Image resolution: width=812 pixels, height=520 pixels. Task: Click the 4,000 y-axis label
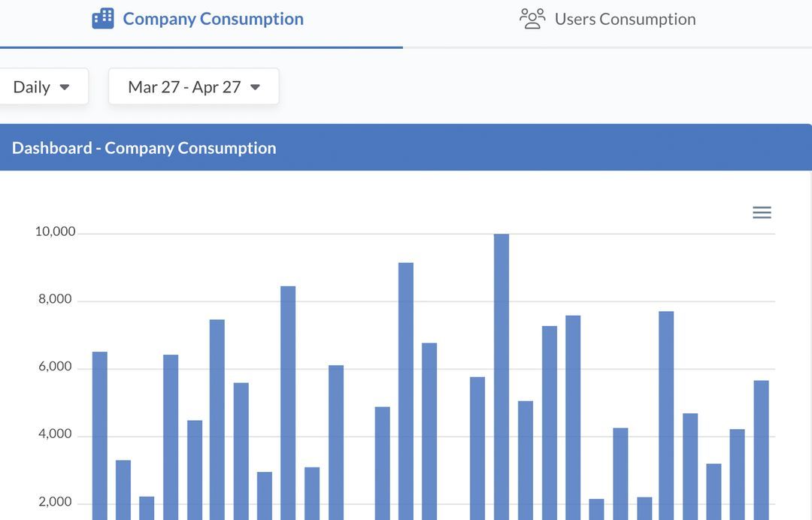click(x=55, y=434)
